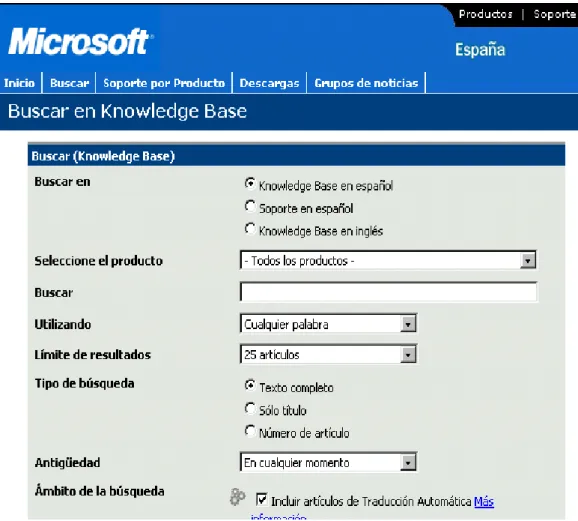The height and width of the screenshot is (521, 578).
Task: Choose Knowledge Base en inglés option
Action: click(x=250, y=229)
